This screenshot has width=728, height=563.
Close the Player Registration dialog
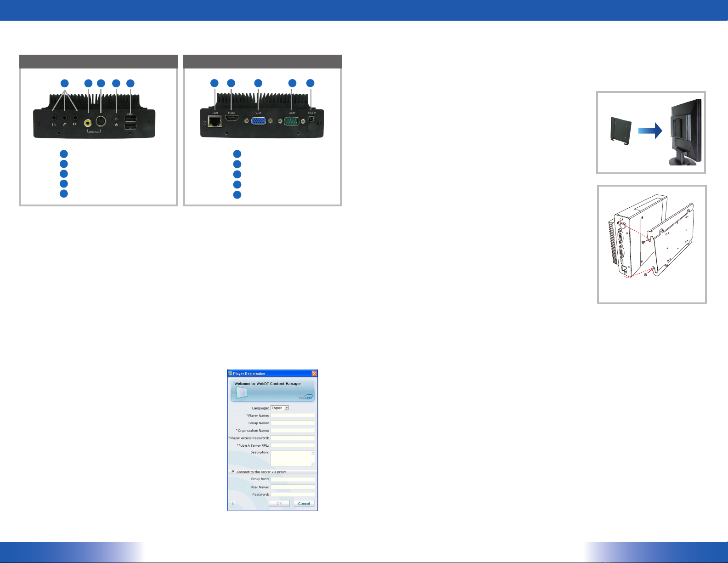click(314, 374)
